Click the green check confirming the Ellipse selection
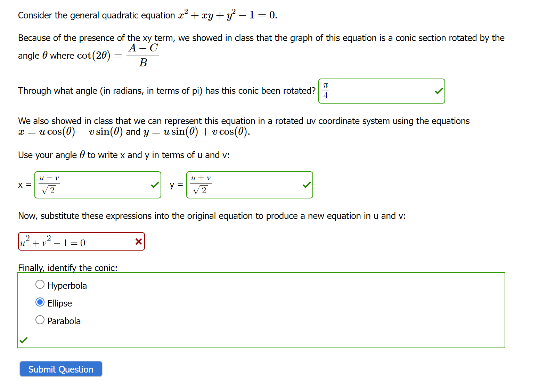Image resolution: width=539 pixels, height=392 pixels. (x=24, y=340)
